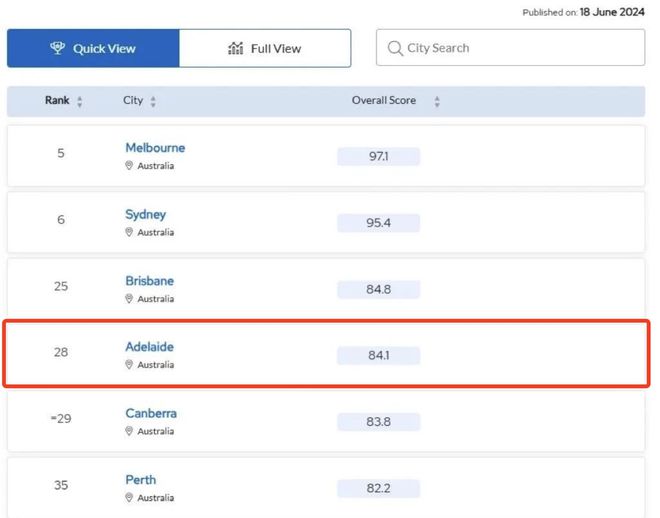The width and height of the screenshot is (660, 518).
Task: Open the Sydney city link
Action: pyautogui.click(x=146, y=215)
